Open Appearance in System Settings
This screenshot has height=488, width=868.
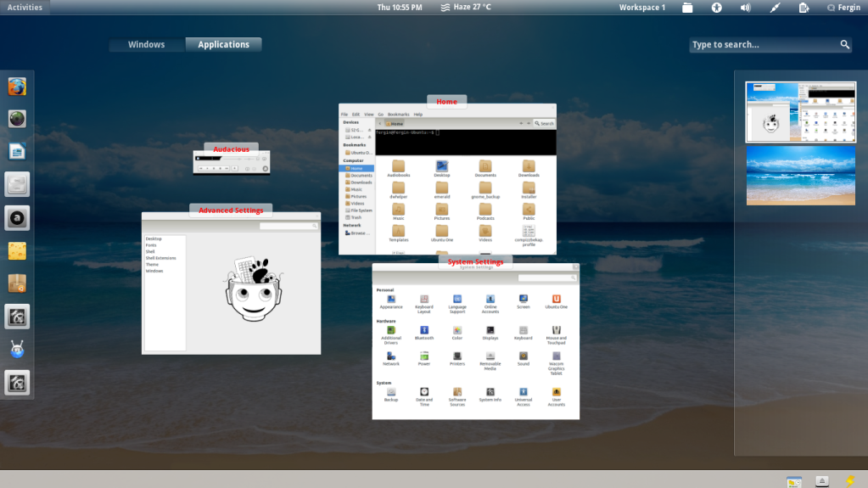click(x=391, y=302)
